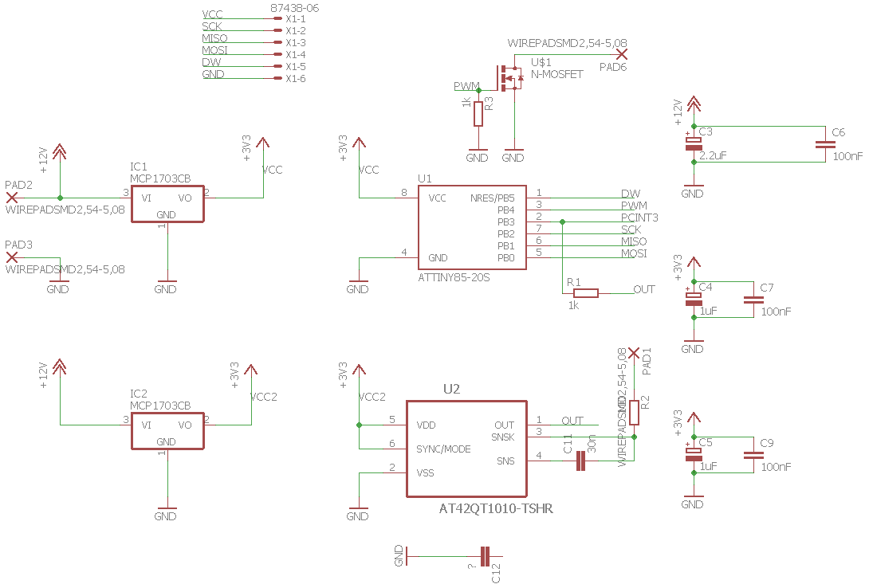The image size is (869, 588).
Task: Select the R1 1k resistor symbol
Action: tap(586, 293)
